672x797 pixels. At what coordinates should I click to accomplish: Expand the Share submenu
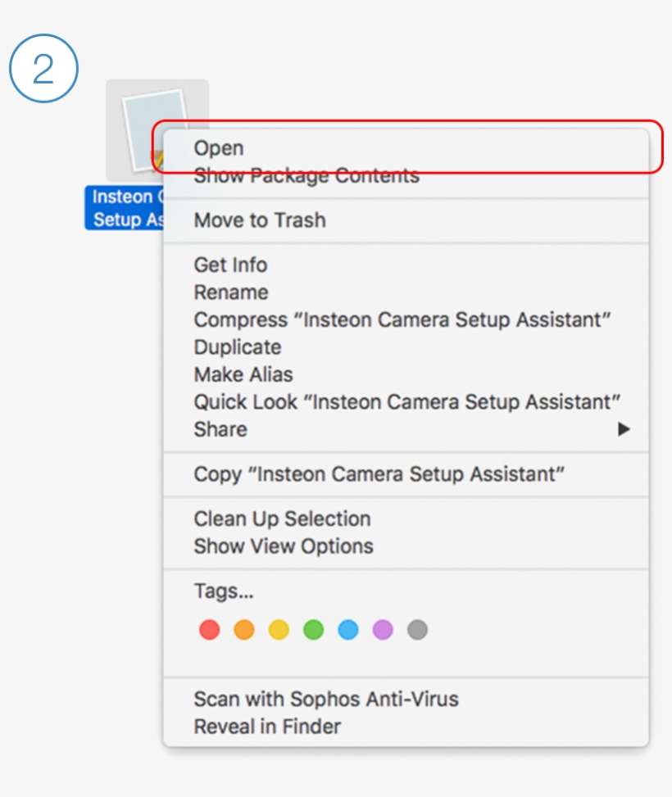point(220,429)
